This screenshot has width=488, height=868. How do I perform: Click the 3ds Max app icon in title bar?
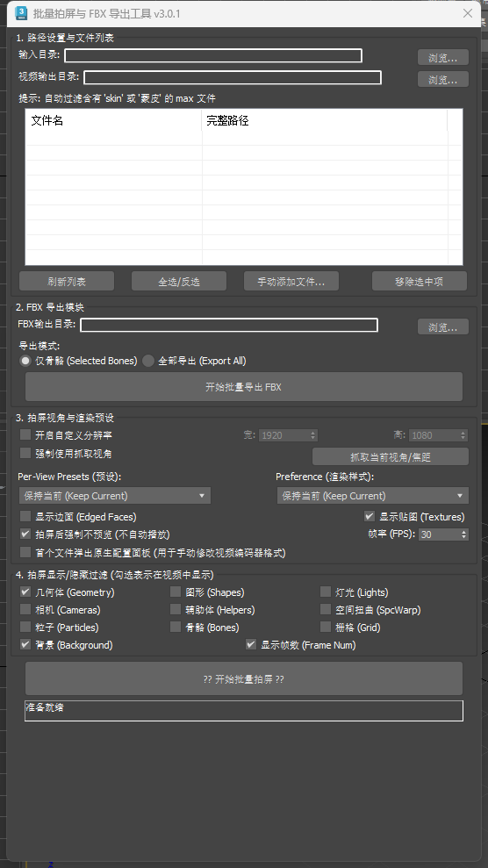coord(21,13)
